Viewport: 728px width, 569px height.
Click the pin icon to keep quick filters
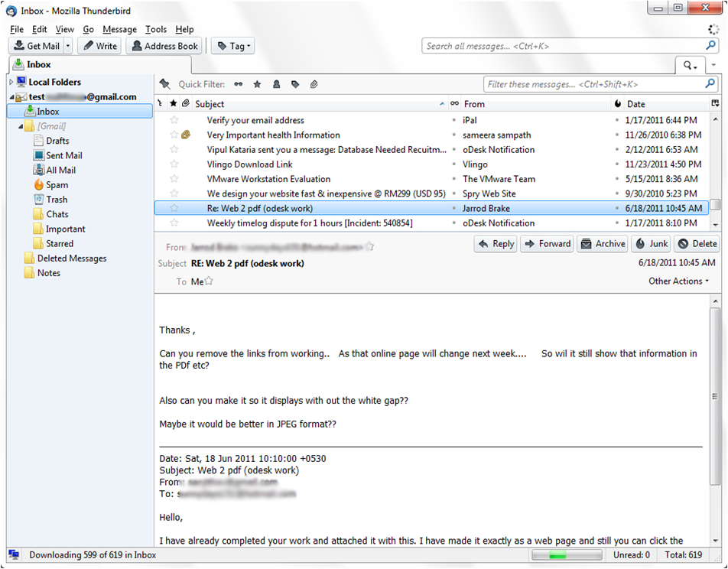coord(165,84)
